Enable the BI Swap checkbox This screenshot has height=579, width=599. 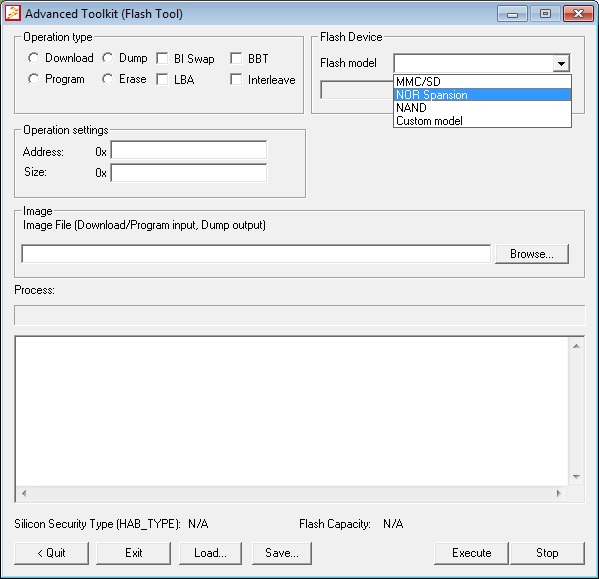click(x=162, y=58)
